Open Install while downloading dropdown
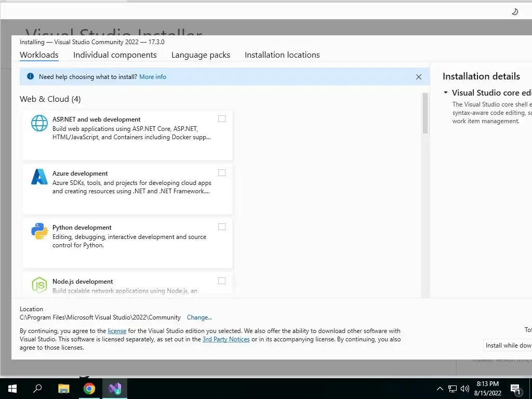Viewport: 532px width, 399px height. point(508,345)
